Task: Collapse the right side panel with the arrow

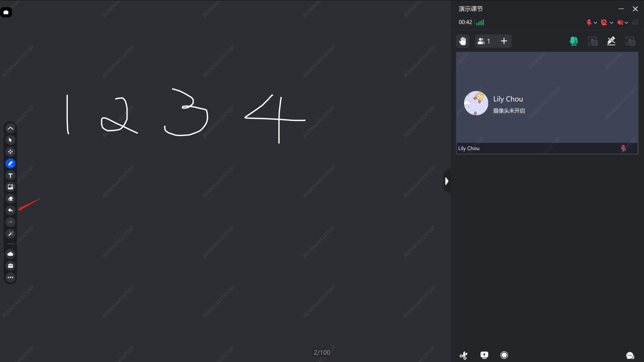Action: tap(447, 181)
